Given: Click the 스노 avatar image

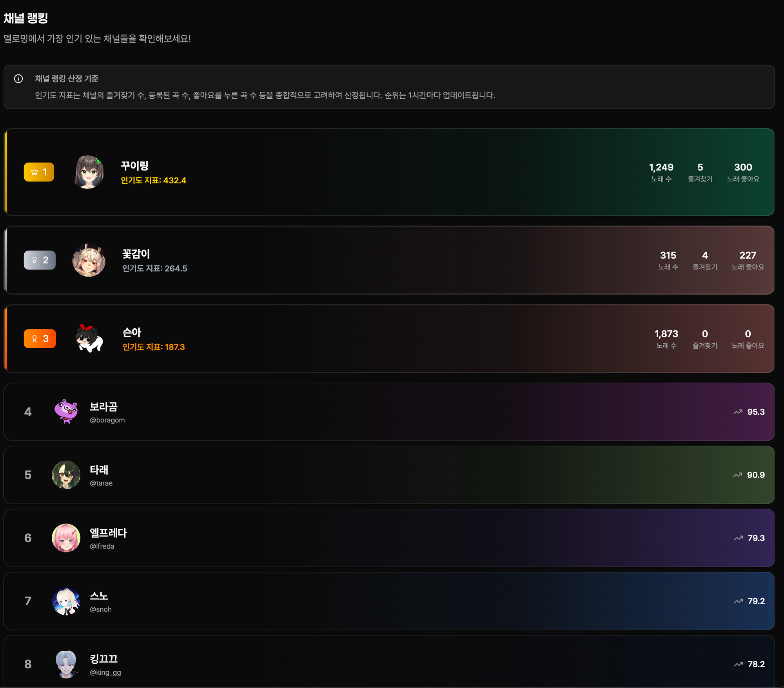Looking at the screenshot, I should [x=66, y=601].
